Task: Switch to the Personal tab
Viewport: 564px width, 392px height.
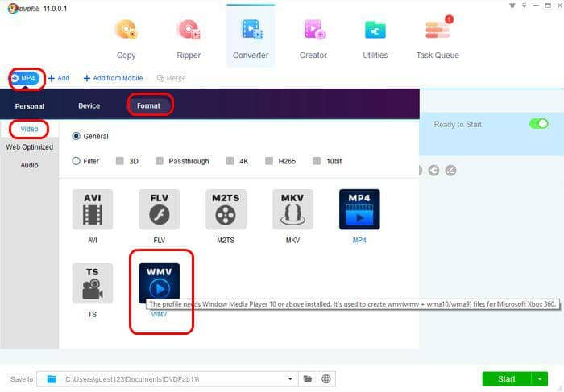Action: click(30, 106)
